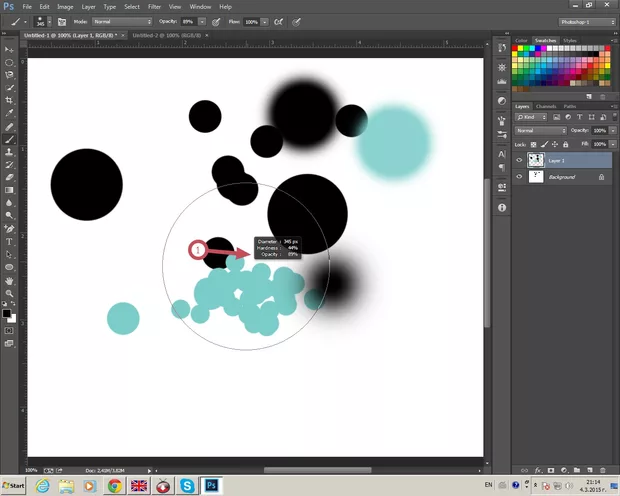Screen dimensions: 620x496
Task: Select the Eyedropper tool
Action: 10,113
